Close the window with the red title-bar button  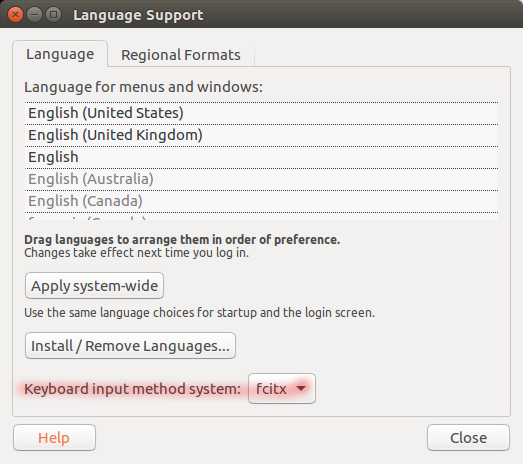click(15, 15)
